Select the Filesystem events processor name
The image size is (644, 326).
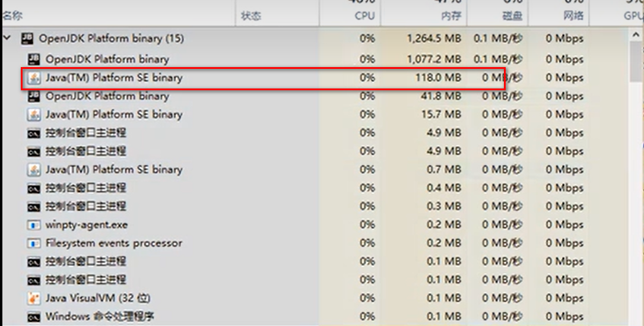[x=114, y=243]
